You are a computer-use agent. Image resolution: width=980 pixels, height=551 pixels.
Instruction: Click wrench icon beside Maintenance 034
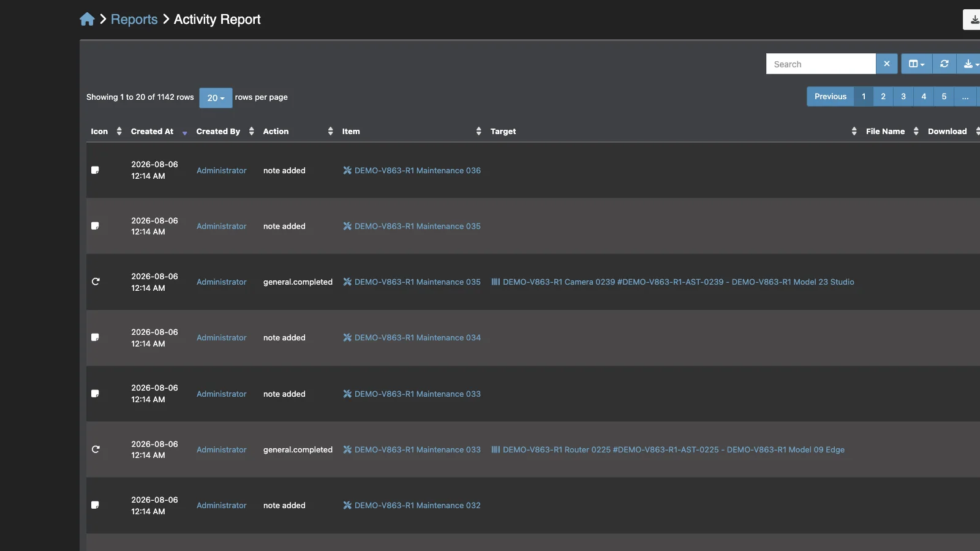[347, 338]
